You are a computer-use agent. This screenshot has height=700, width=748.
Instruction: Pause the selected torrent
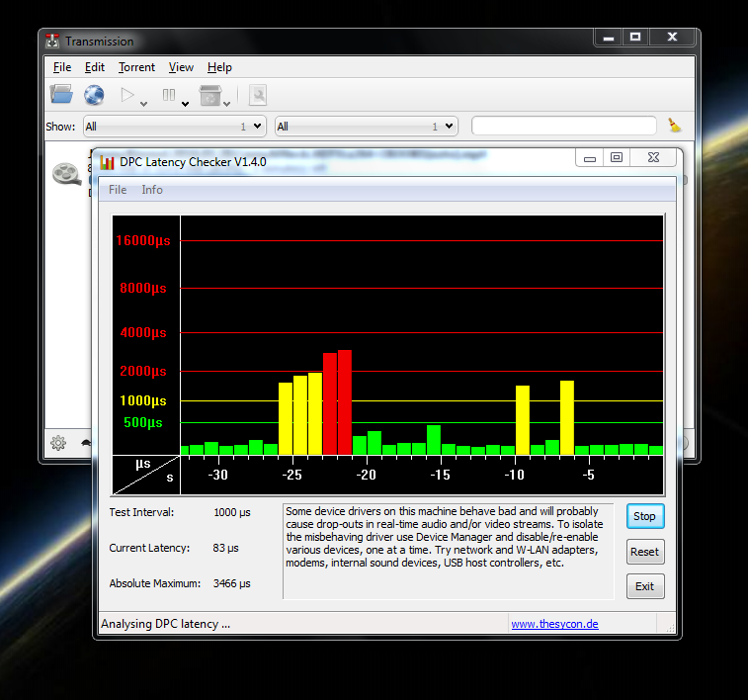(x=168, y=95)
